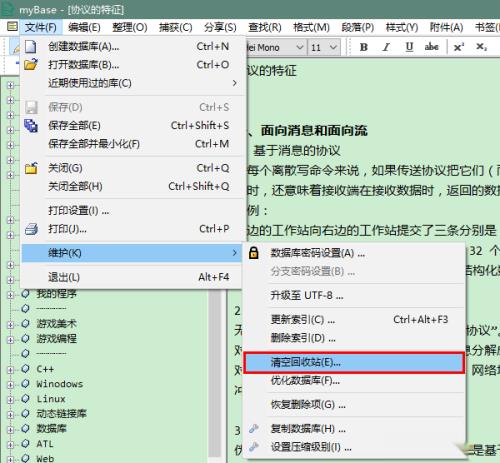Select 数据库 item in tree
This screenshot has width=500, height=463.
click(52, 428)
